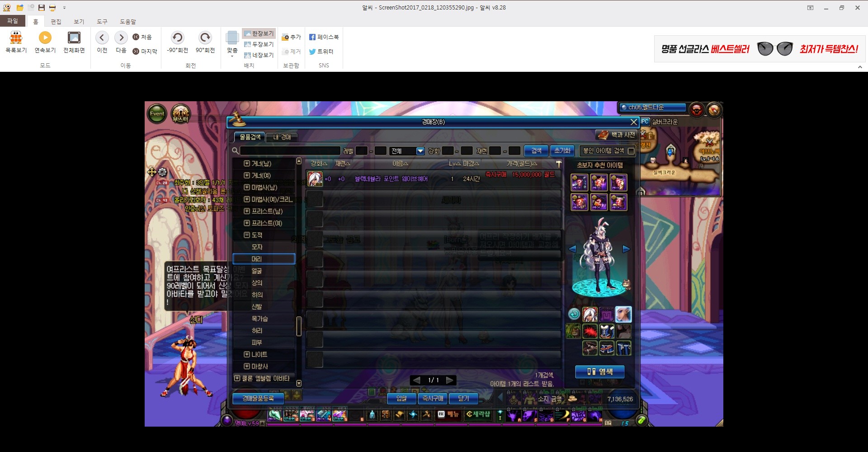The width and height of the screenshot is (868, 452).
Task: Switch to the 도움말 ribbon tab
Action: [x=128, y=22]
